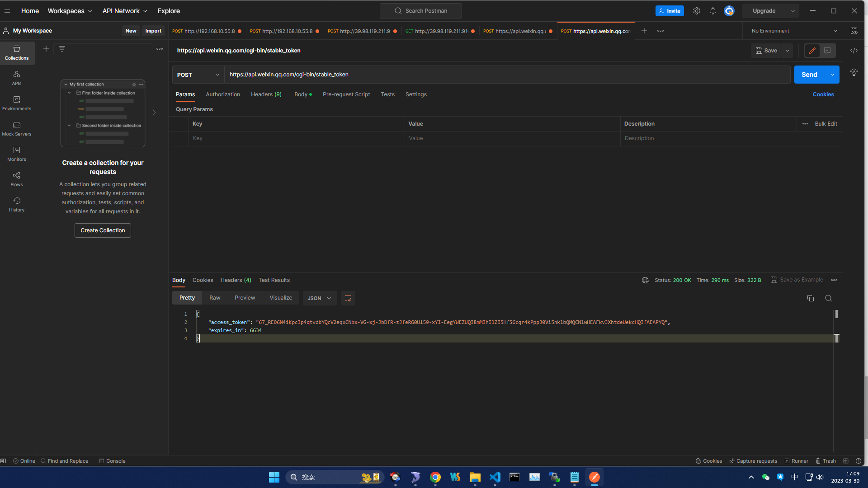Open tab options three-dot menu
This screenshot has width=868, height=488.
point(660,31)
